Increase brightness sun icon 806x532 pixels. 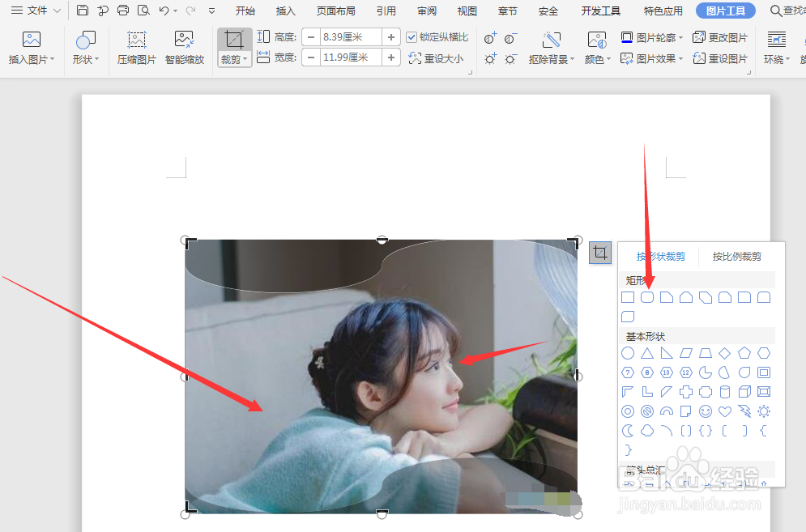(490, 58)
